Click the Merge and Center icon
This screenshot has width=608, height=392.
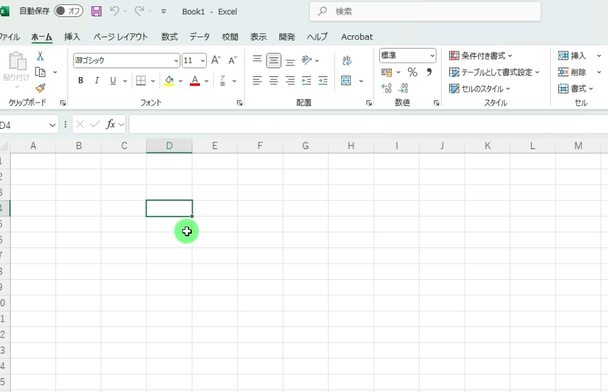point(346,81)
